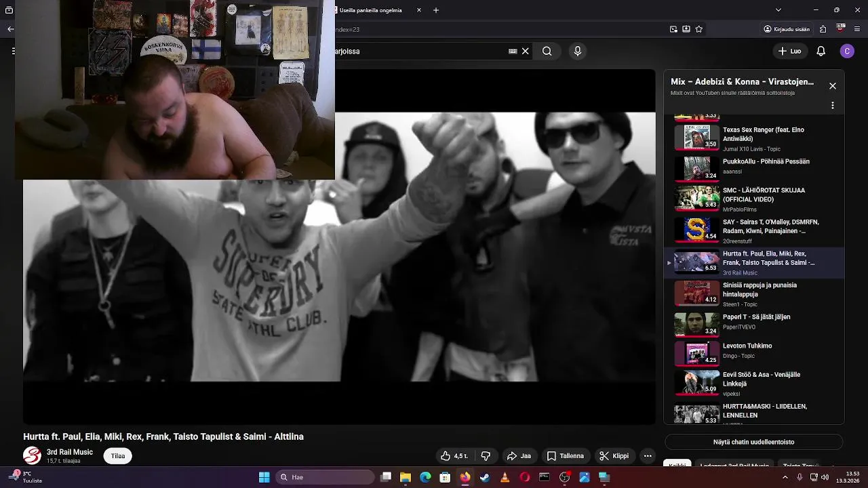Viewport: 868px width, 488px height.
Task: Play 'SMC - LÄHIÖROTAT SKUJAA' from playlist
Action: pos(754,199)
